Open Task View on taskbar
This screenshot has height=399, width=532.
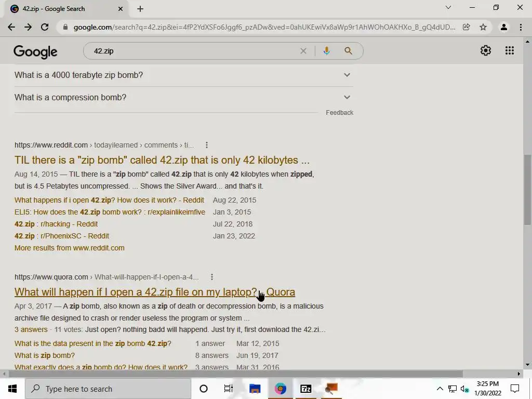coord(229,389)
